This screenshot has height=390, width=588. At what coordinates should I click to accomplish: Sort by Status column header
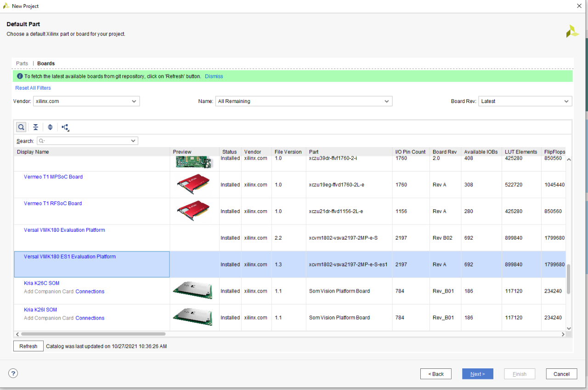pyautogui.click(x=230, y=152)
